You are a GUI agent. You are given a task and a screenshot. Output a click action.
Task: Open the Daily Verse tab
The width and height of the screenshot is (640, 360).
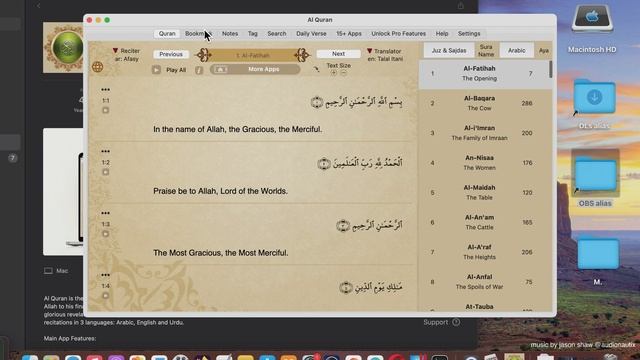[311, 33]
